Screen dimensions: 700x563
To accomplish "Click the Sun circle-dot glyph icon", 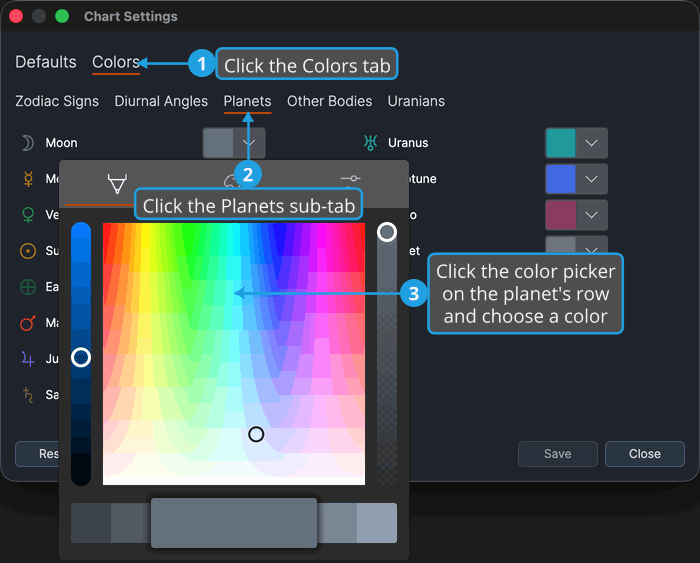I will pos(28,251).
